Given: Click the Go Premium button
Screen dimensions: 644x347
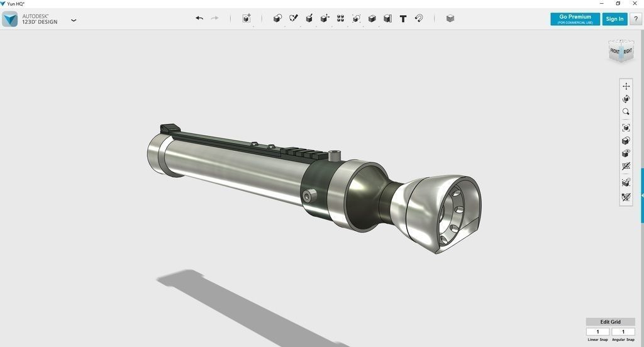Looking at the screenshot, I should [575, 19].
